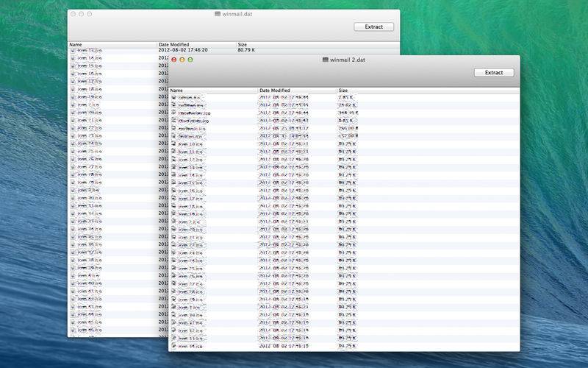This screenshot has height=368, width=588.
Task: Sort by Name in winmail 2.dat window
Action: pyautogui.click(x=176, y=91)
